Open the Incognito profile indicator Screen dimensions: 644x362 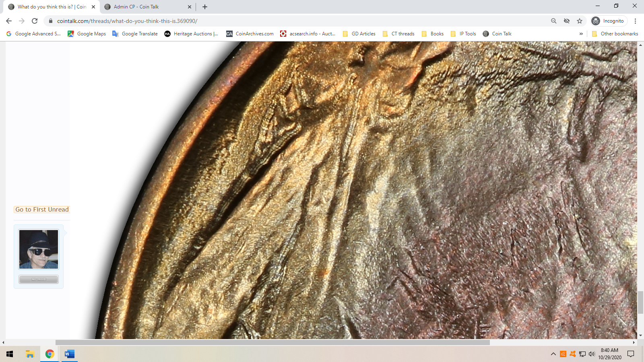tap(609, 21)
